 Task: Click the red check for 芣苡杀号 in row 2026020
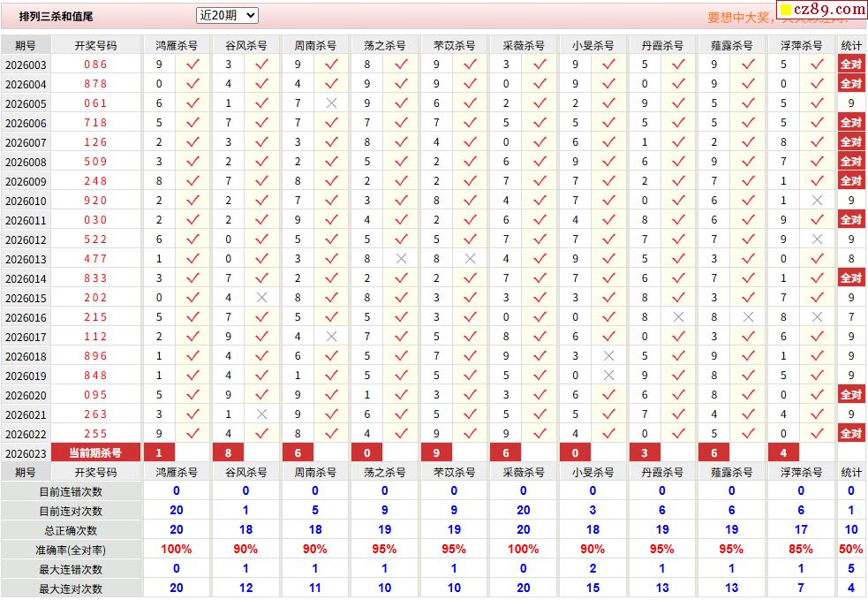(x=470, y=394)
